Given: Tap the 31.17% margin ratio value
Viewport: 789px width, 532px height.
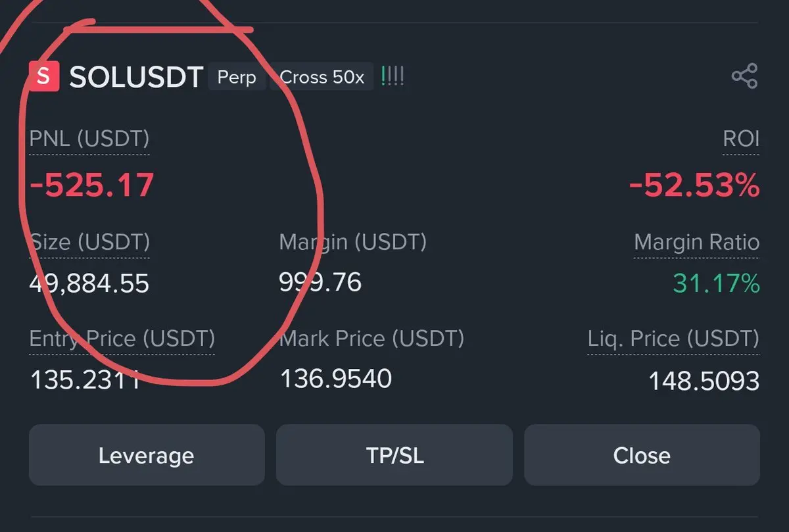Looking at the screenshot, I should pos(716,283).
